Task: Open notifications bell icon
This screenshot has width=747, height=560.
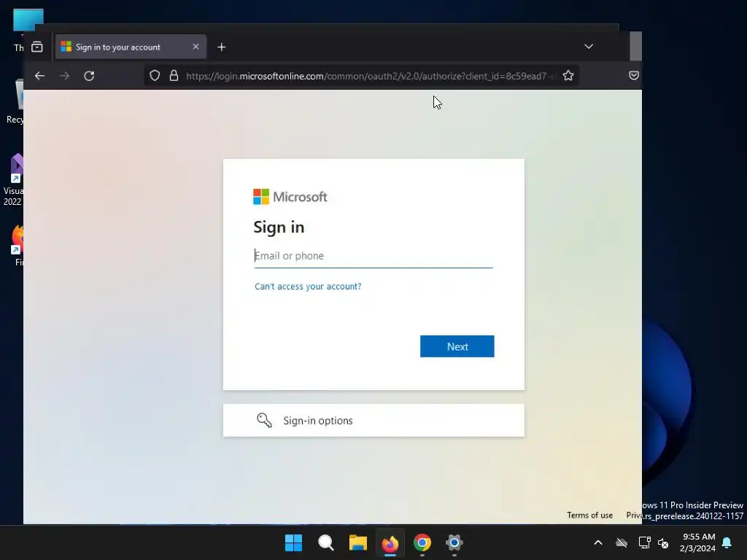Action: tap(727, 542)
